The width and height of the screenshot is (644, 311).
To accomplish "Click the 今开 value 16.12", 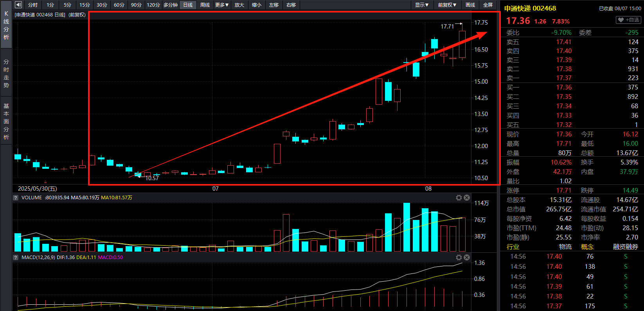I will coord(630,134).
